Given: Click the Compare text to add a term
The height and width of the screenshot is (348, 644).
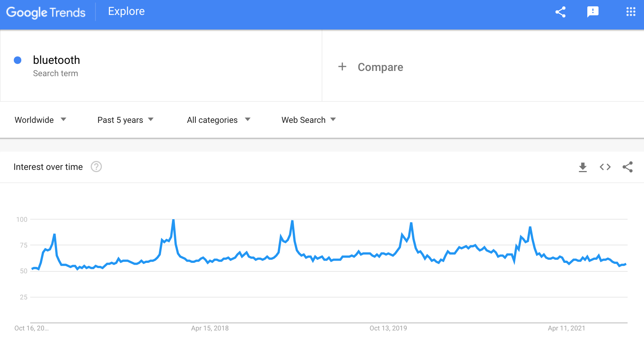Looking at the screenshot, I should pyautogui.click(x=380, y=67).
